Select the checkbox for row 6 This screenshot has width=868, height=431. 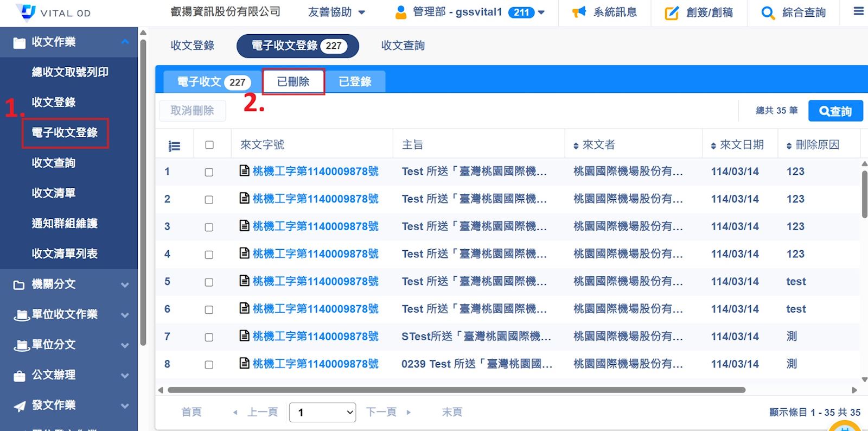coord(209,310)
